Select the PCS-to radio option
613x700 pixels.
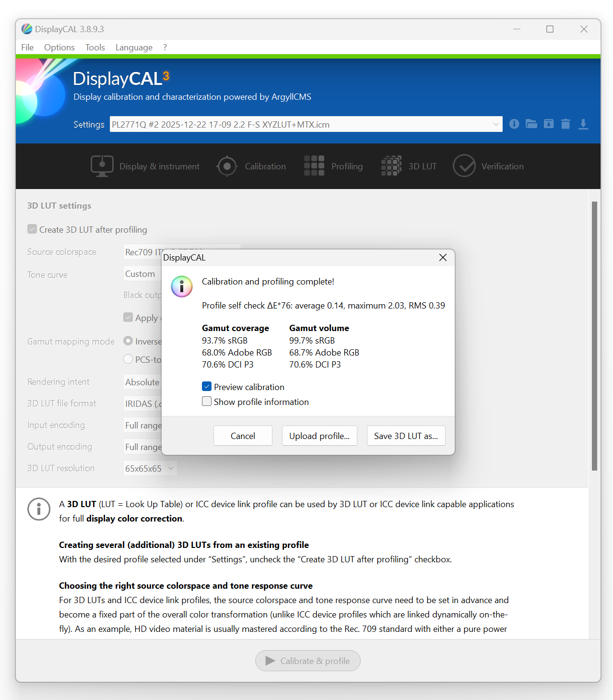(x=128, y=359)
